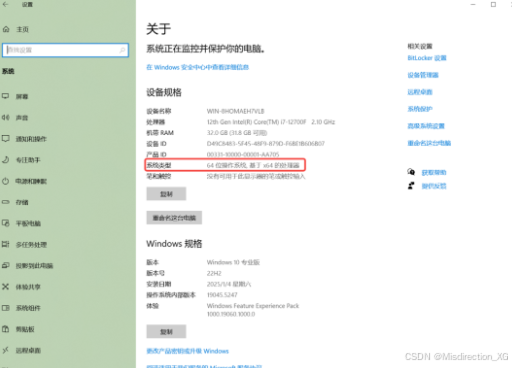Maximize the Settings window
This screenshot has height=368, width=512.
pyautogui.click(x=493, y=4)
